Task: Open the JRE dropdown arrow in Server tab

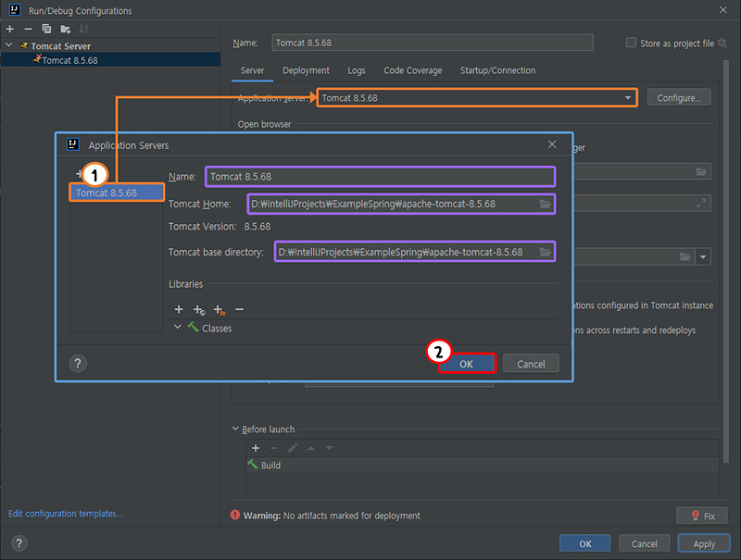Action: click(x=703, y=257)
